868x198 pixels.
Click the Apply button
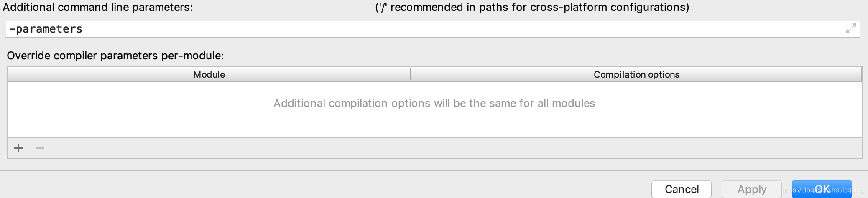click(752, 189)
